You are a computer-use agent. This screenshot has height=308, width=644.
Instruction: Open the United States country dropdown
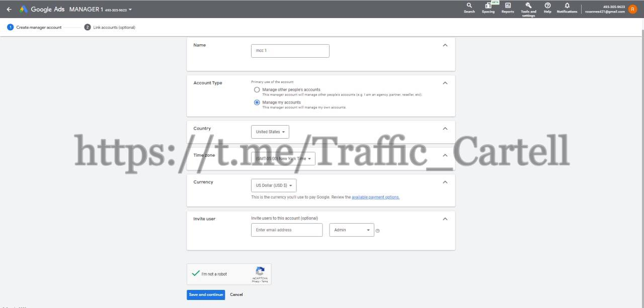click(270, 132)
